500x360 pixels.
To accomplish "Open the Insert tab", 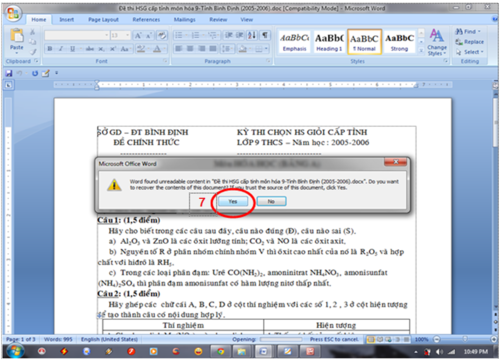I will [x=66, y=20].
